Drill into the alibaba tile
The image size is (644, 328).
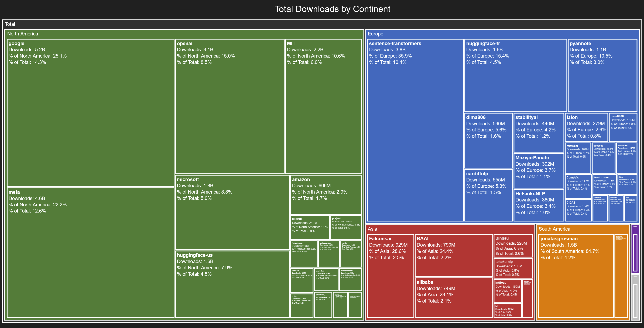click(453, 296)
